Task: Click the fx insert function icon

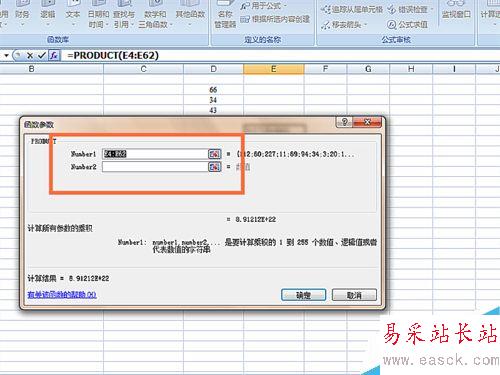Action: pyautogui.click(x=54, y=55)
